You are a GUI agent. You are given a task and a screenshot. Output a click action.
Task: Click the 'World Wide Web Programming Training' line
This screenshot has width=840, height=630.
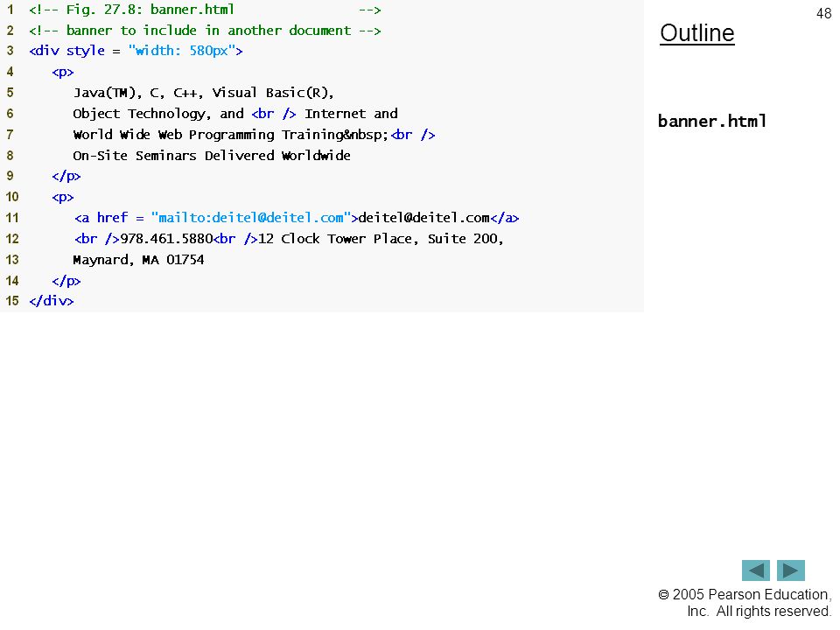click(254, 135)
